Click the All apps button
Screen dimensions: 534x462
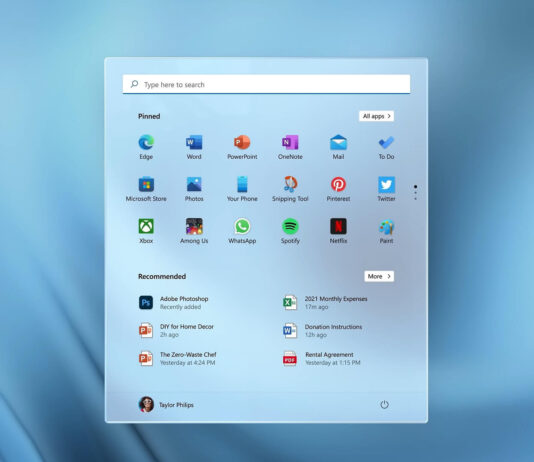point(376,116)
